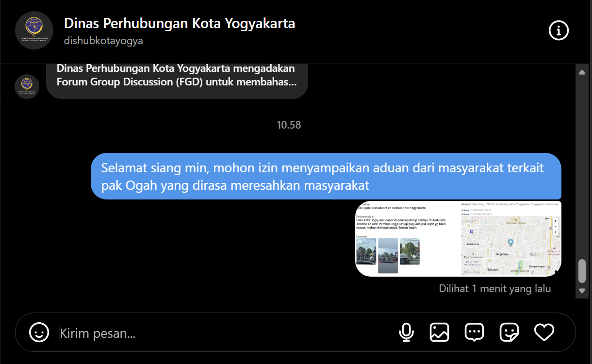This screenshot has width=592, height=364.
Task: Click the microphone voice message icon
Action: point(406,332)
